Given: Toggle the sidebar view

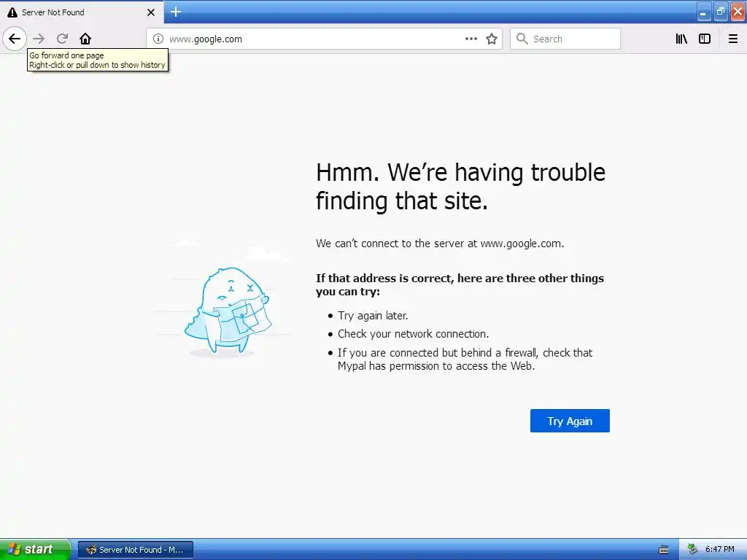Looking at the screenshot, I should click(705, 39).
